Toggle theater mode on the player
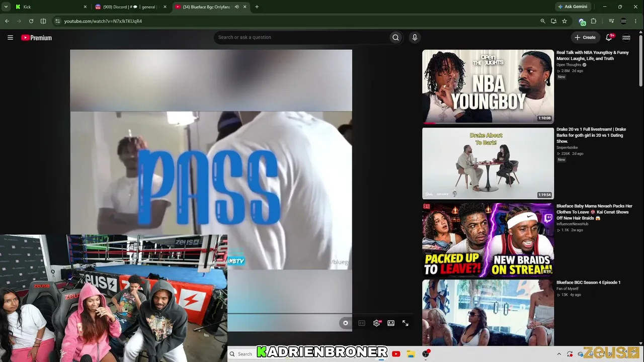The image size is (644, 362). pyautogui.click(x=391, y=323)
